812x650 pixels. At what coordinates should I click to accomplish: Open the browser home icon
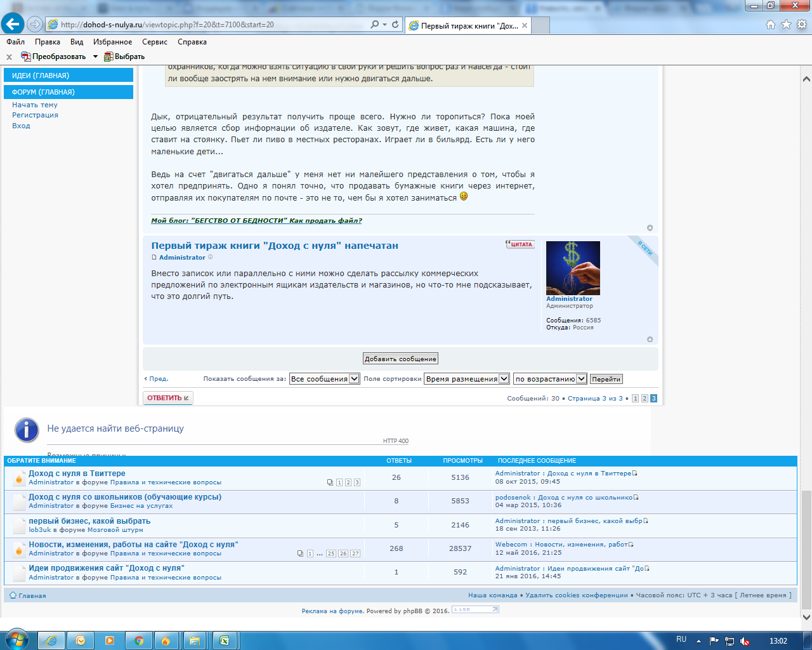(771, 24)
